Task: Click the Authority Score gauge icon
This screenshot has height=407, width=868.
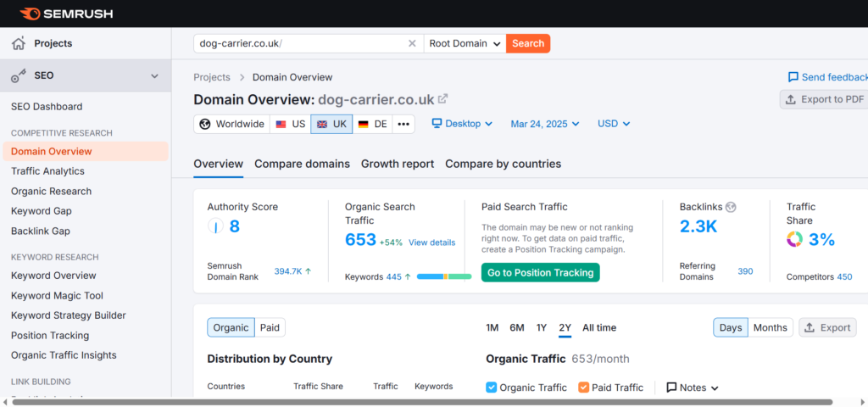Action: (215, 226)
